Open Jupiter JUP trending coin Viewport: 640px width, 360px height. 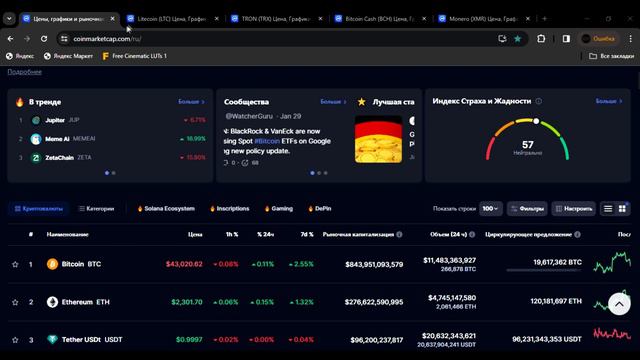point(55,120)
